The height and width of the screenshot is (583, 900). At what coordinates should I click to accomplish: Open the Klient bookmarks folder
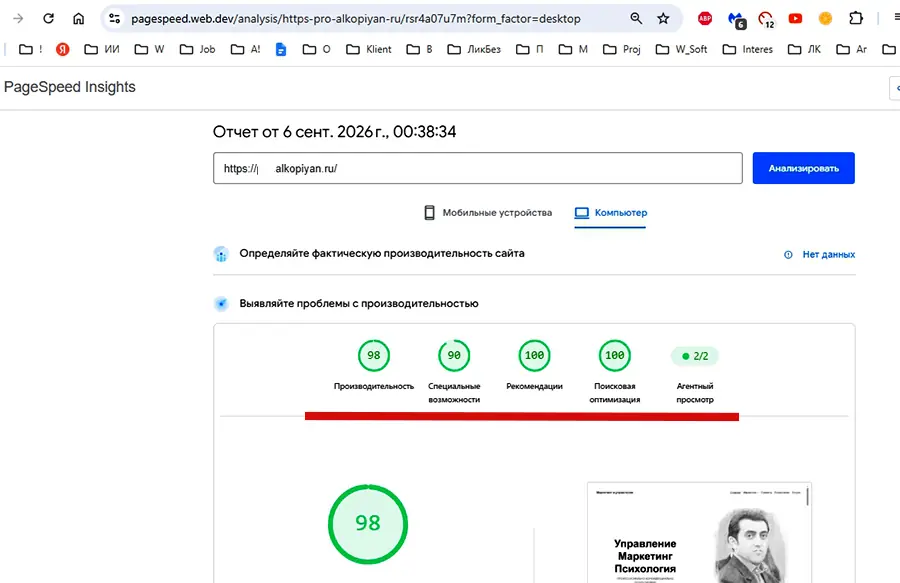368,49
